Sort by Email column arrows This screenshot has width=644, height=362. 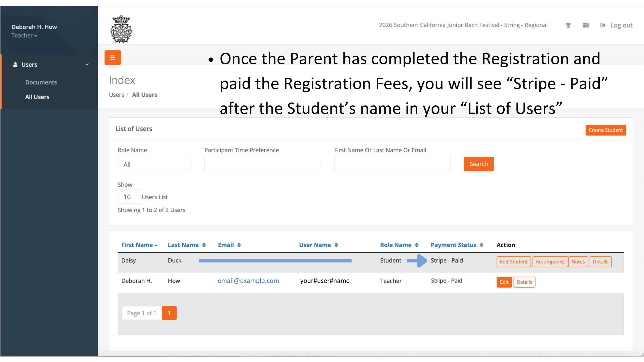click(x=239, y=245)
